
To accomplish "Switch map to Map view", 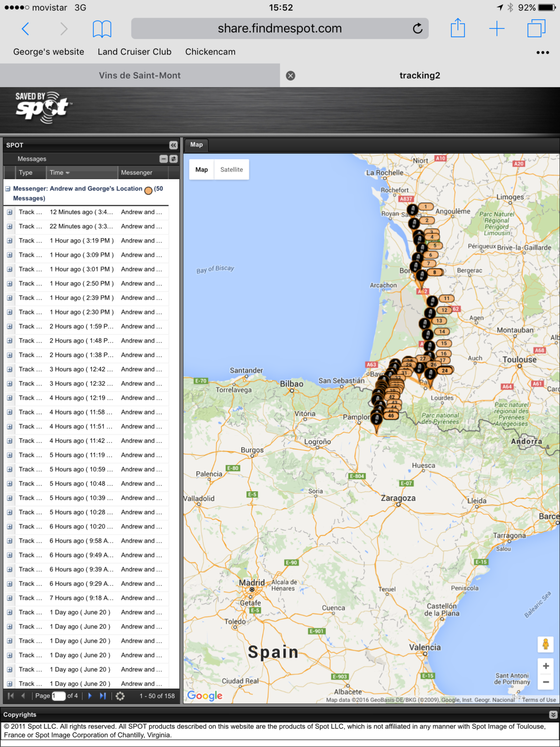I will (202, 169).
